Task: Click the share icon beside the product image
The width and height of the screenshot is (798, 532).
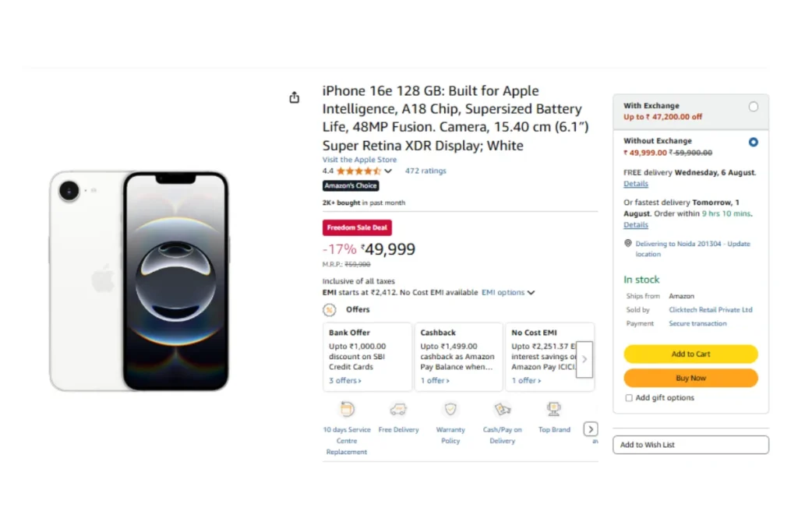Action: click(294, 97)
